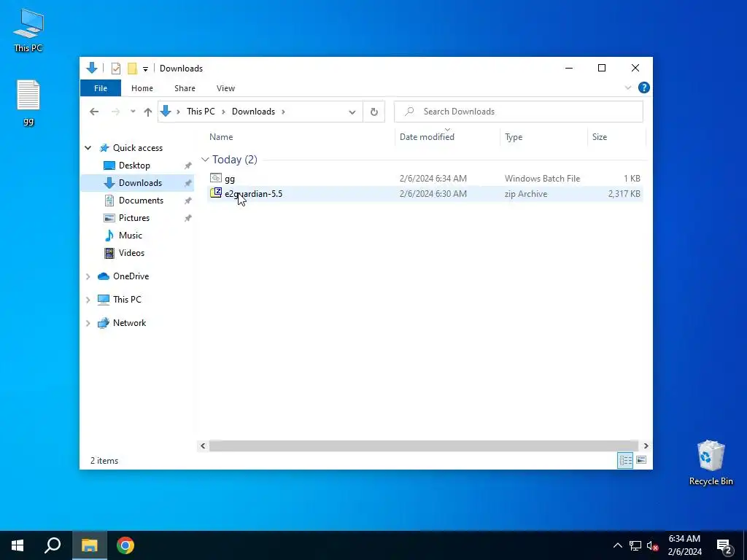Open Pictures in the navigation pane
This screenshot has width=747, height=560.
134,218
